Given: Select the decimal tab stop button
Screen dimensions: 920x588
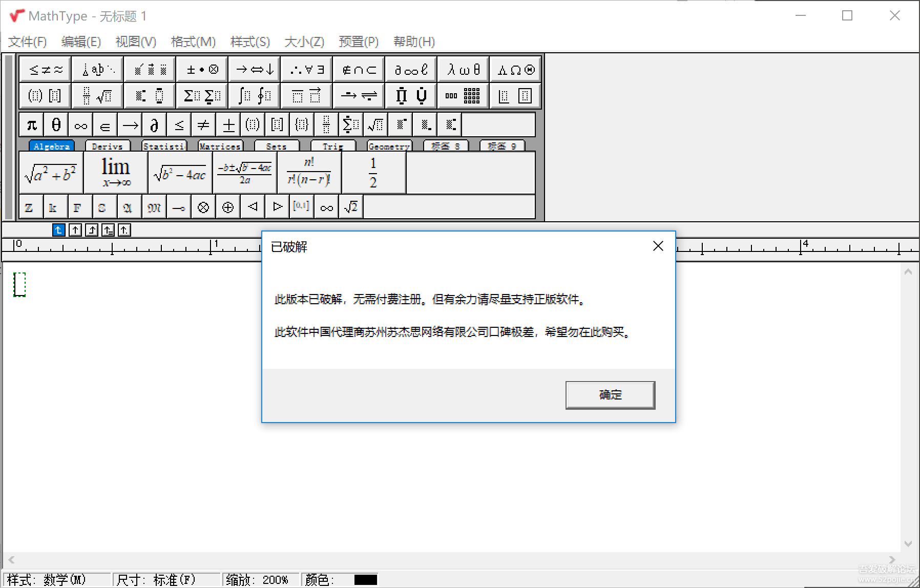Looking at the screenshot, I should [124, 230].
